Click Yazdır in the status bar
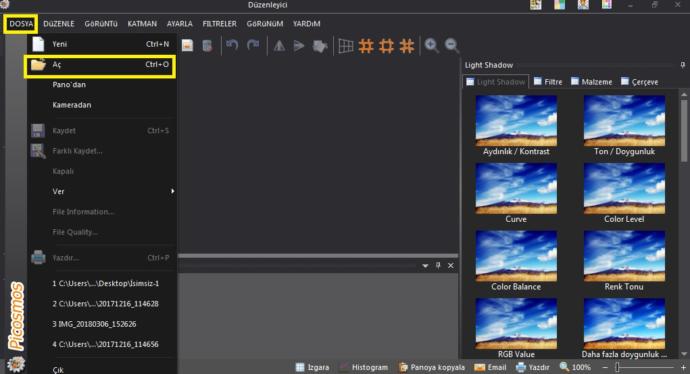The height and width of the screenshot is (374, 690). pos(532,367)
